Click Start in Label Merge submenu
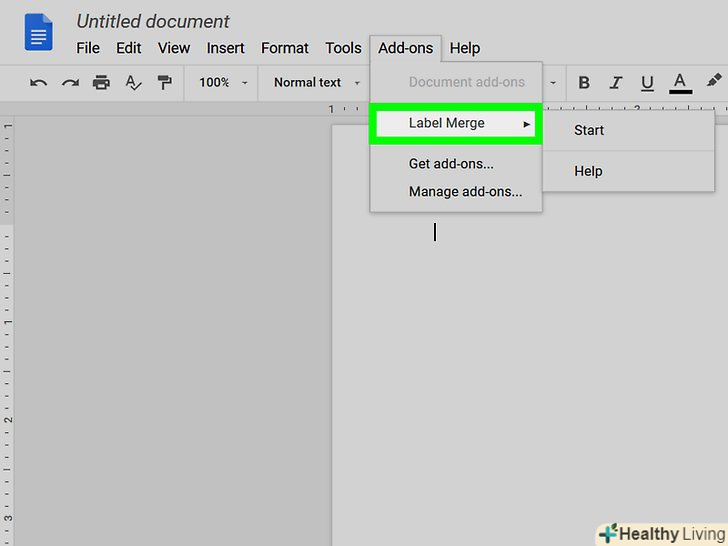Screen dimensions: 728x546 click(x=628, y=130)
